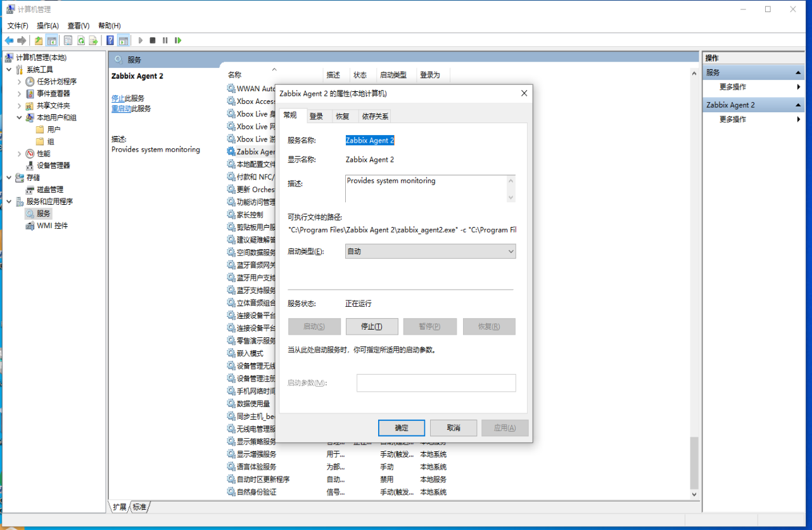Click the 共享文件夹 tree icon

point(30,105)
